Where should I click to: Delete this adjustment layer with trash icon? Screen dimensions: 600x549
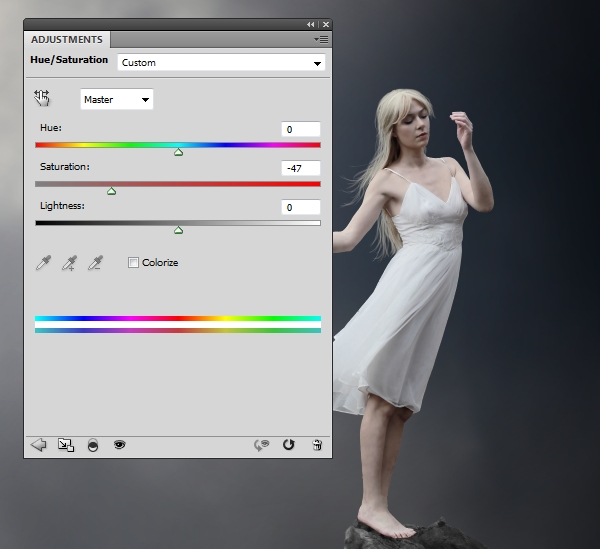coord(316,445)
